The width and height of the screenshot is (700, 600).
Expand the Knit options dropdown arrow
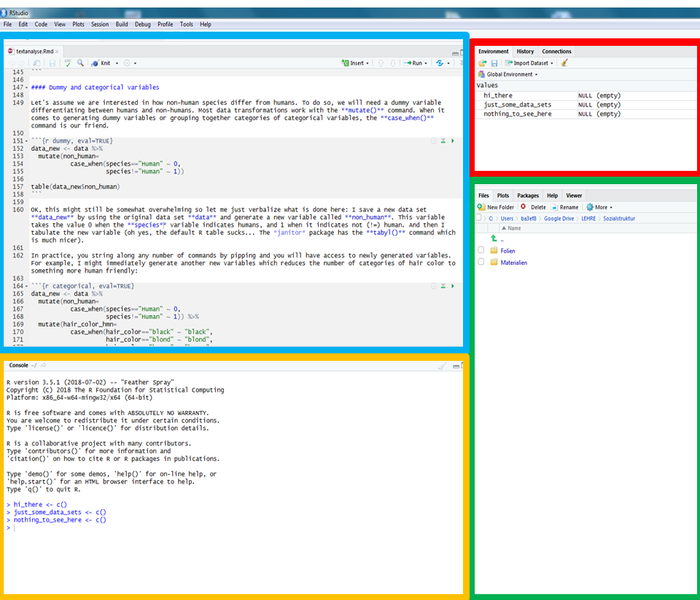(x=117, y=63)
